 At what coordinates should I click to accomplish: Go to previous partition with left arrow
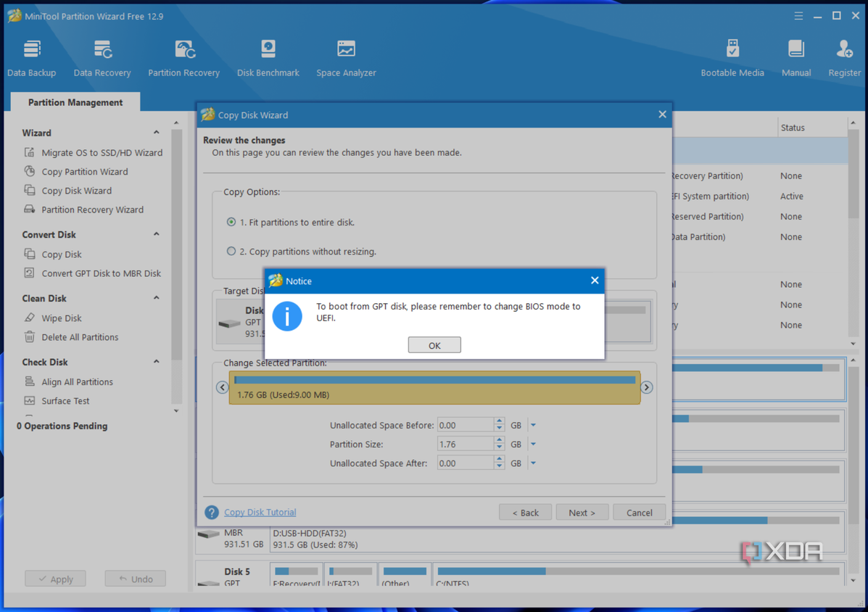(222, 387)
